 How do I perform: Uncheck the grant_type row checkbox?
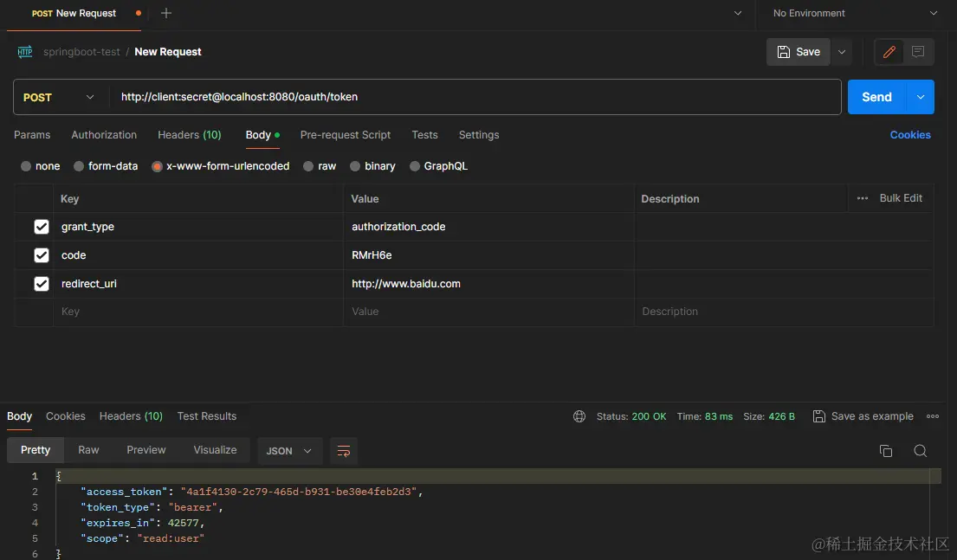41,227
